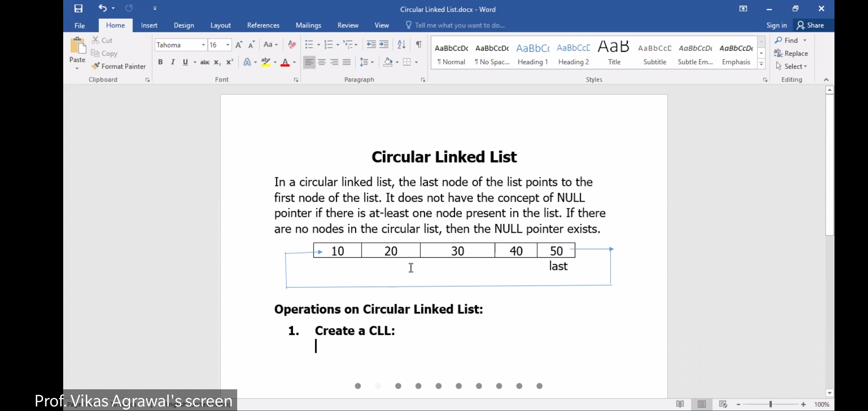Open the font size 16 dropdown

point(228,45)
